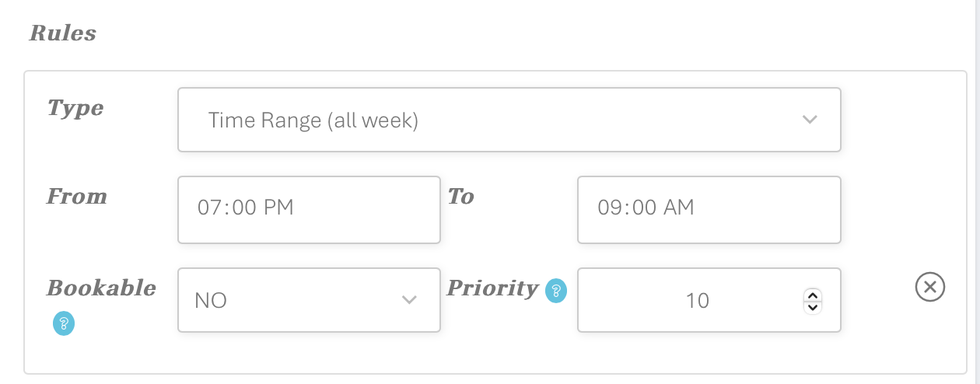Click the From label
This screenshot has width=980, height=384.
point(77,196)
